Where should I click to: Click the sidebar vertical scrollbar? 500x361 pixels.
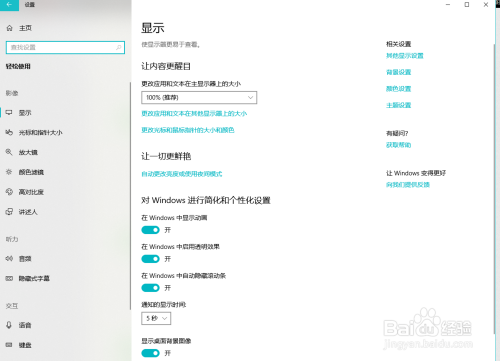point(130,196)
